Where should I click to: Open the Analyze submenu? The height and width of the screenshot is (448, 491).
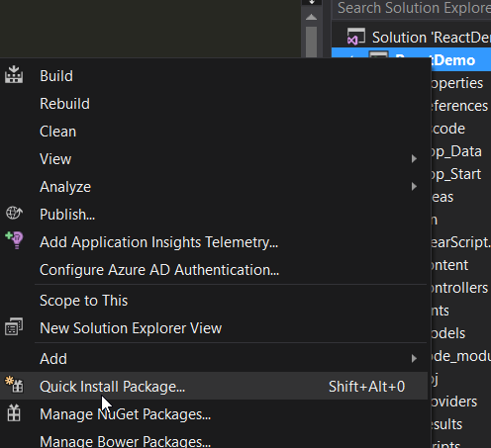coord(214,187)
